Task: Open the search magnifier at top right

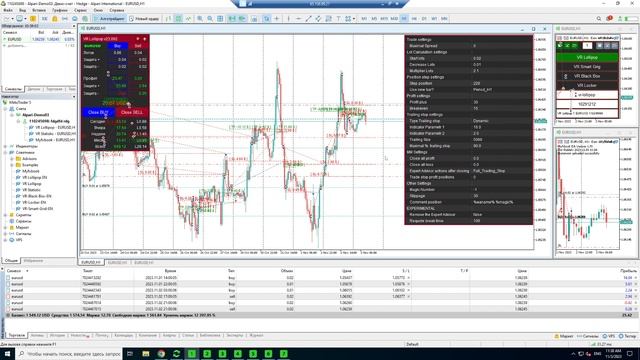Action: pos(599,19)
